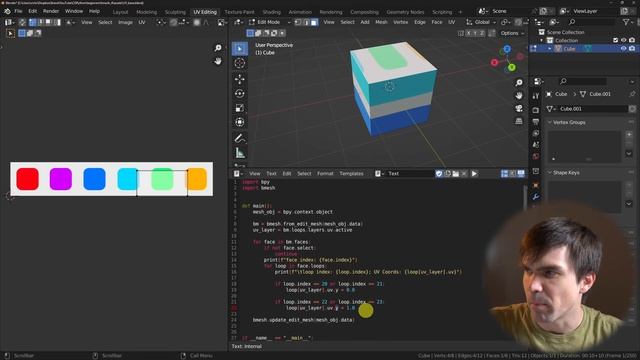Open the Format menu in the text editor
The height and width of the screenshot is (360, 640).
pos(325,174)
